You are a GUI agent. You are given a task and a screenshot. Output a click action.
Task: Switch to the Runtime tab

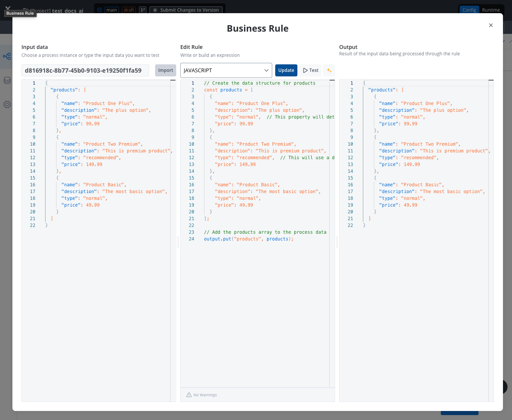pyautogui.click(x=491, y=10)
